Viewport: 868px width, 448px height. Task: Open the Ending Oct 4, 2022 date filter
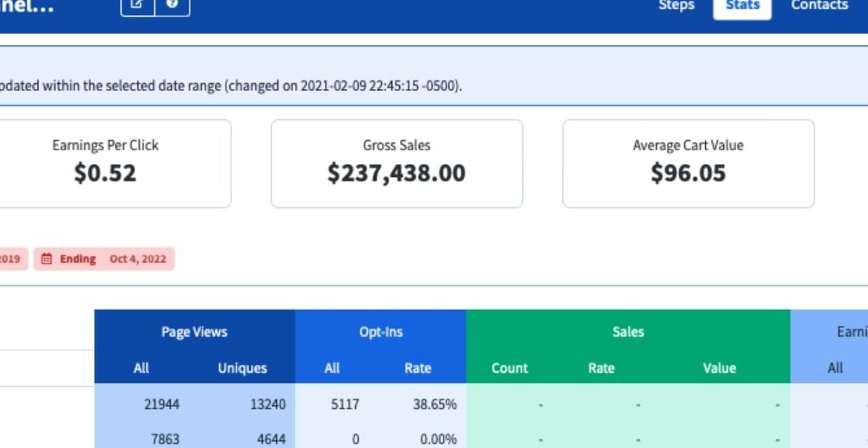tap(104, 259)
